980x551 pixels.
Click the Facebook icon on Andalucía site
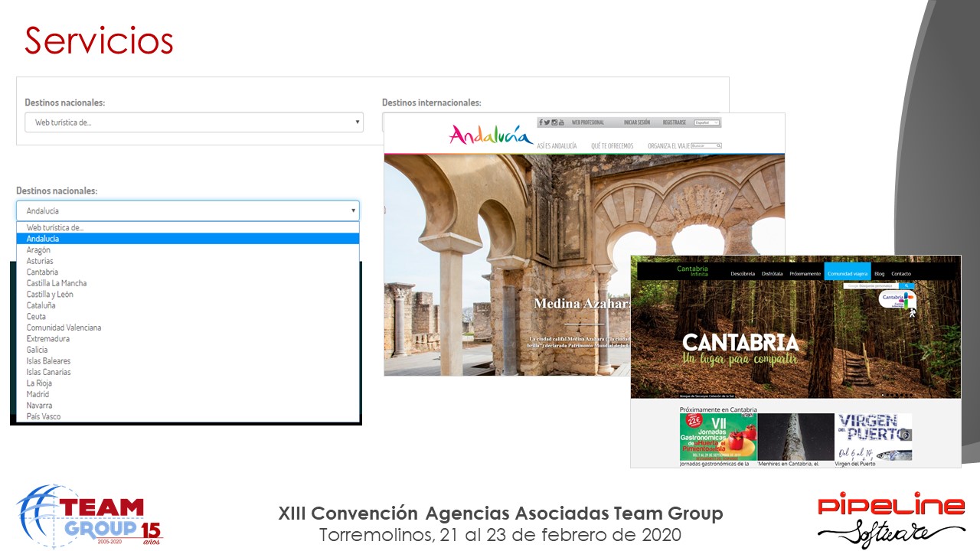coord(541,122)
